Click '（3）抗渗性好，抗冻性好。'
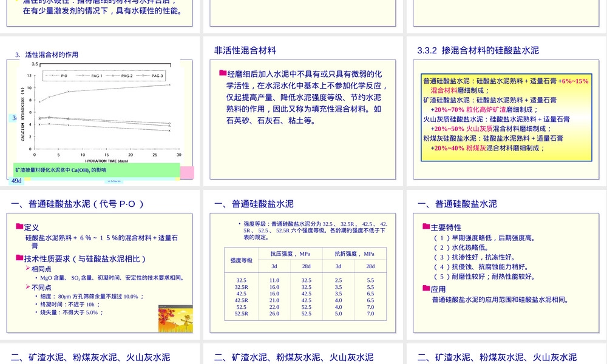This screenshot has width=607, height=364. coord(474,257)
